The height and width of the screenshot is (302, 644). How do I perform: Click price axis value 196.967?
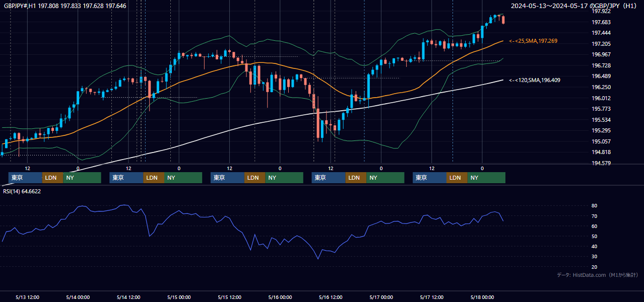(x=601, y=54)
